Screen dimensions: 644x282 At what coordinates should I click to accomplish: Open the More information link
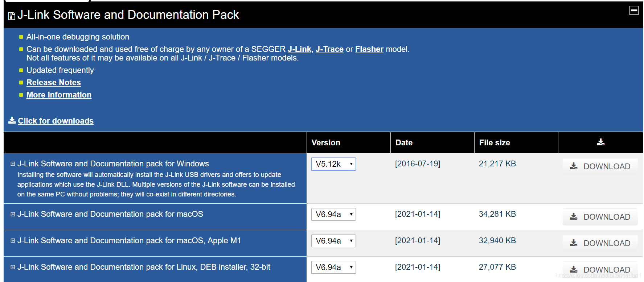59,95
